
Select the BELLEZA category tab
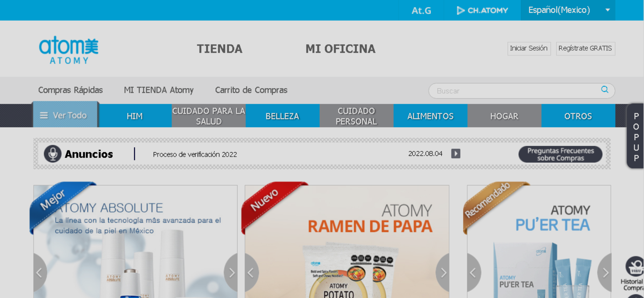pos(282,116)
